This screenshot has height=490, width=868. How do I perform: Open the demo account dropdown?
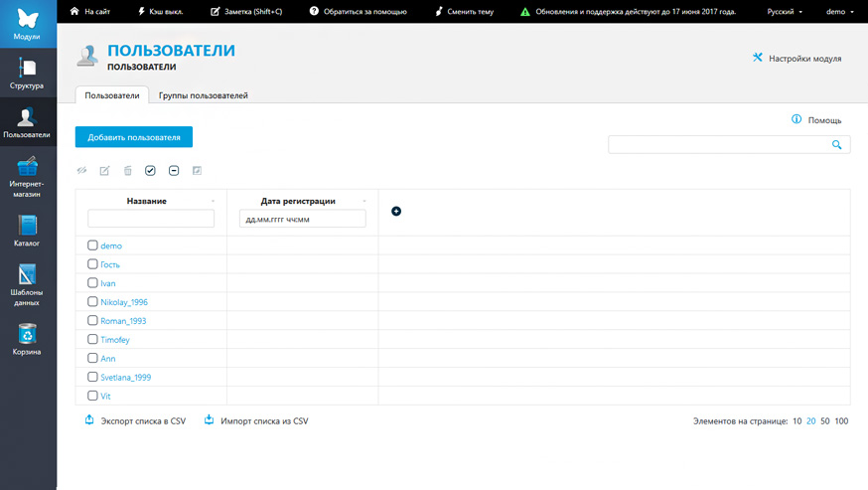pos(840,12)
